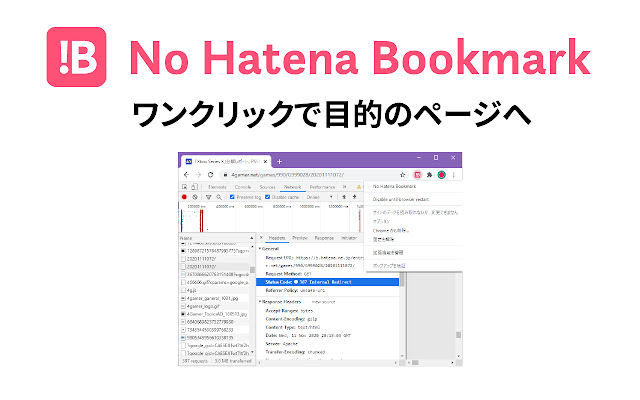Close the request details panel

262,238
